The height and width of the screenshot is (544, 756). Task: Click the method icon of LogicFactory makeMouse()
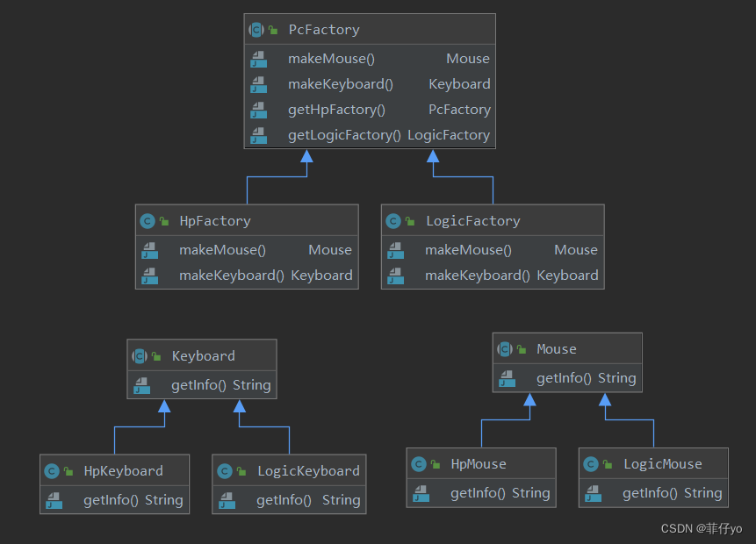pyautogui.click(x=396, y=250)
